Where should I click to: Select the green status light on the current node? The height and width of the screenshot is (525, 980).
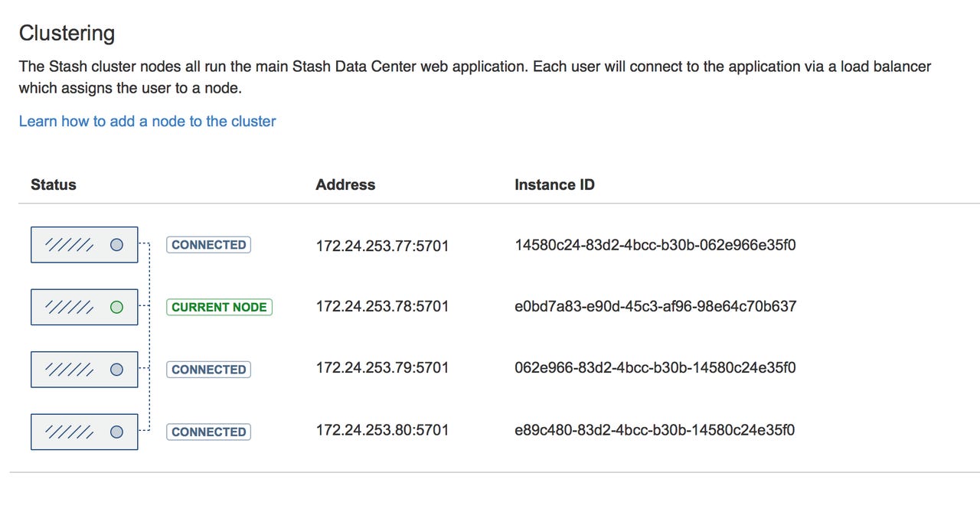coord(116,306)
